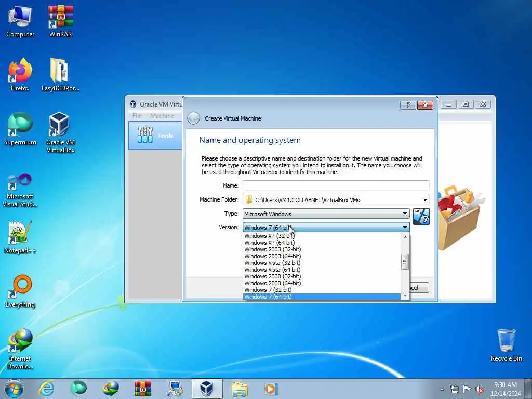
Task: Click the Name input field
Action: [336, 185]
